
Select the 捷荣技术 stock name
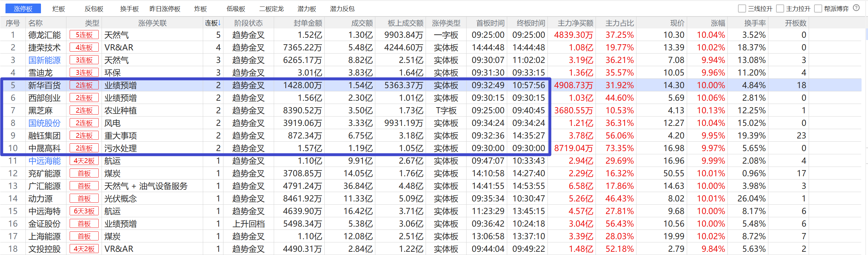click(44, 47)
